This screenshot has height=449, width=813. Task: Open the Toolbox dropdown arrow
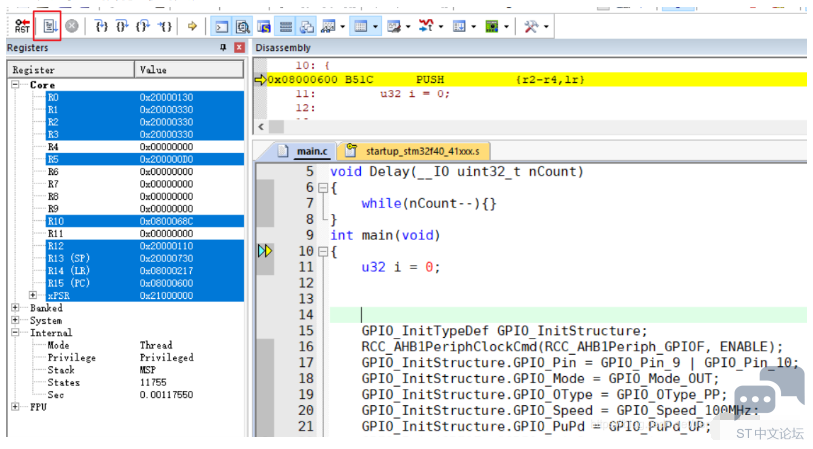click(x=546, y=26)
